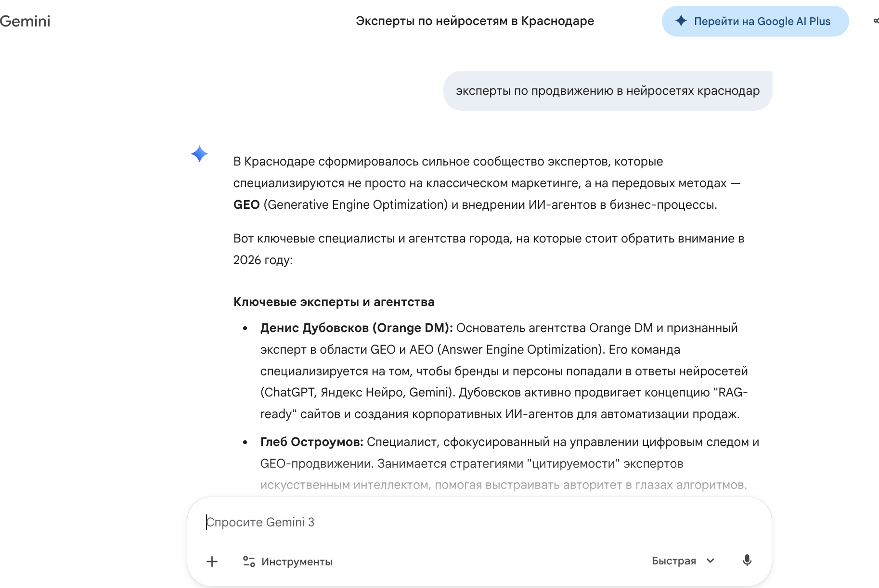The width and height of the screenshot is (879, 588).
Task: Click the Gemini sparkle icon beside the response
Action: pyautogui.click(x=199, y=154)
